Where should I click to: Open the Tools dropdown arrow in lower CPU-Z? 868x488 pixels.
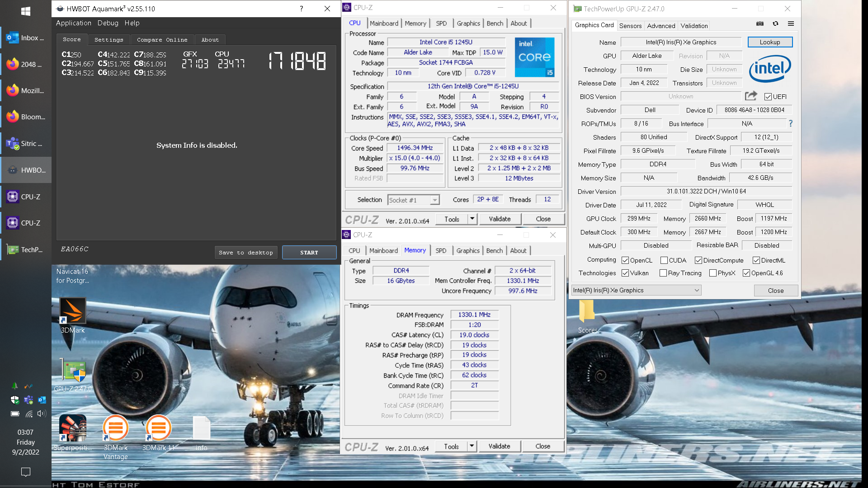point(472,446)
